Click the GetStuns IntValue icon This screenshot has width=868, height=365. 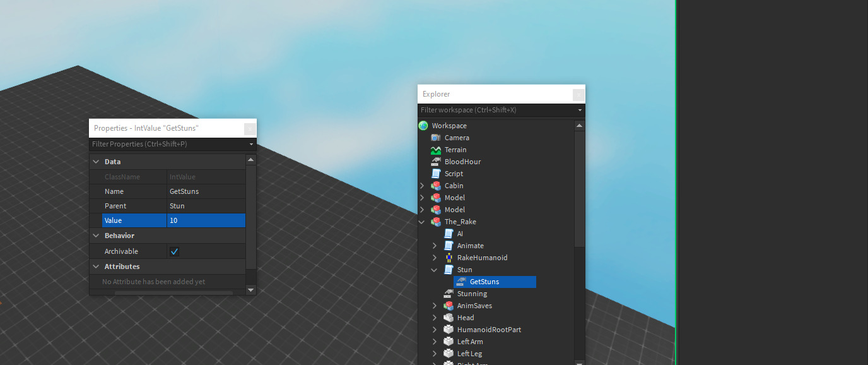click(x=461, y=282)
